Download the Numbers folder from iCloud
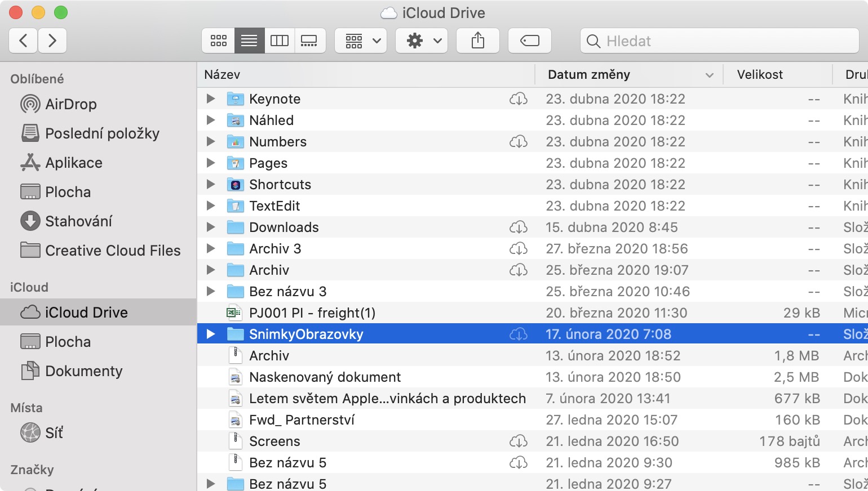868x491 pixels. point(519,142)
